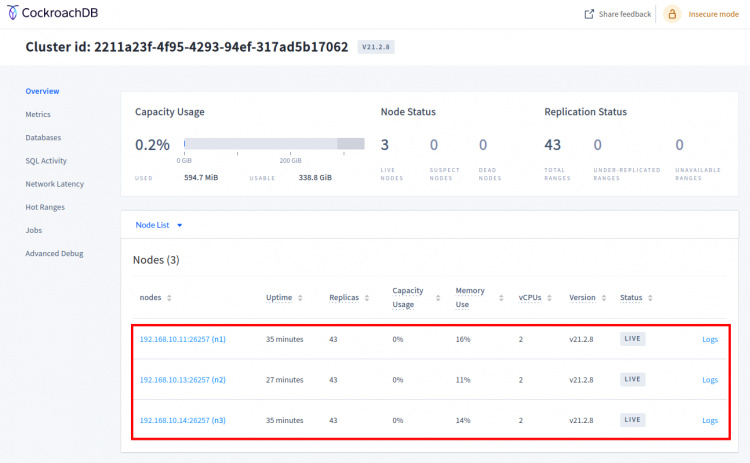The width and height of the screenshot is (750, 463).
Task: Open node 192.168.10.11:26257 (n1) details
Action: 182,339
